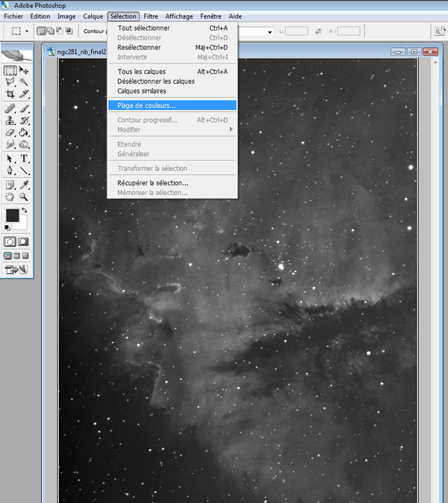Screen dimensions: 448x503
Task: Enable Quick Mask mode
Action: [23, 242]
